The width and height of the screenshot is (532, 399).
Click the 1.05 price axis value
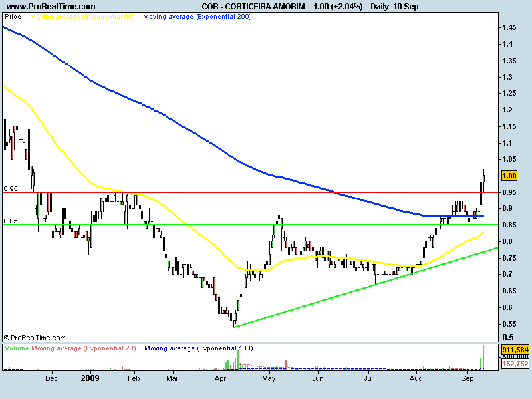pyautogui.click(x=509, y=159)
